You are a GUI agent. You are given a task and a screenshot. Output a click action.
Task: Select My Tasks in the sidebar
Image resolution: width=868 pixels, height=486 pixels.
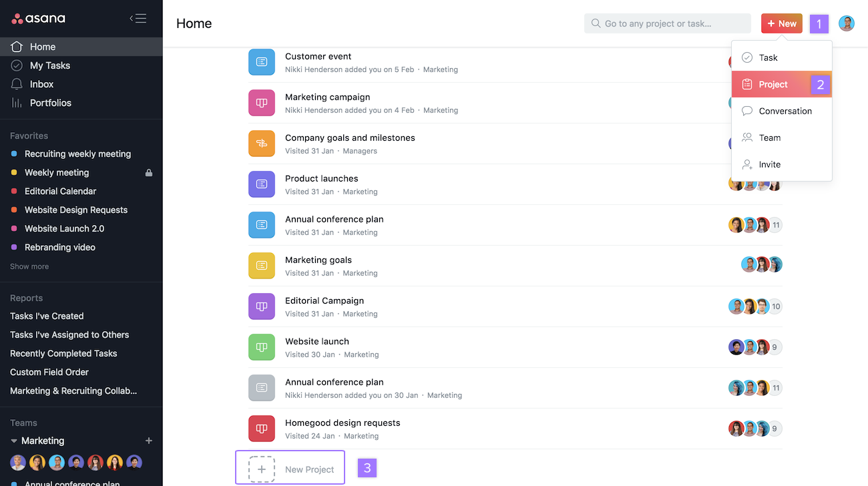(50, 65)
